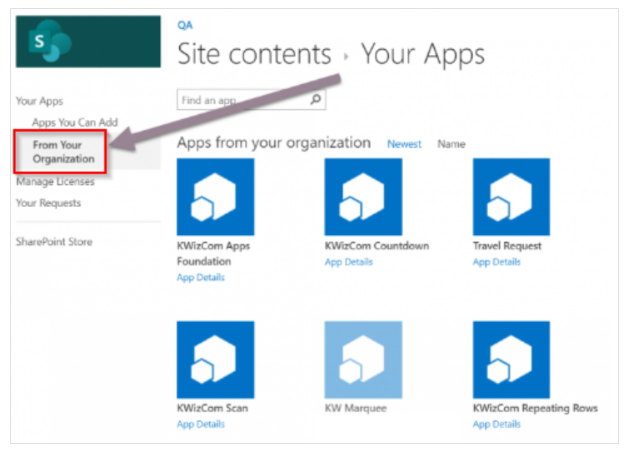
Task: Click the SharePoint logo icon
Action: coord(50,41)
